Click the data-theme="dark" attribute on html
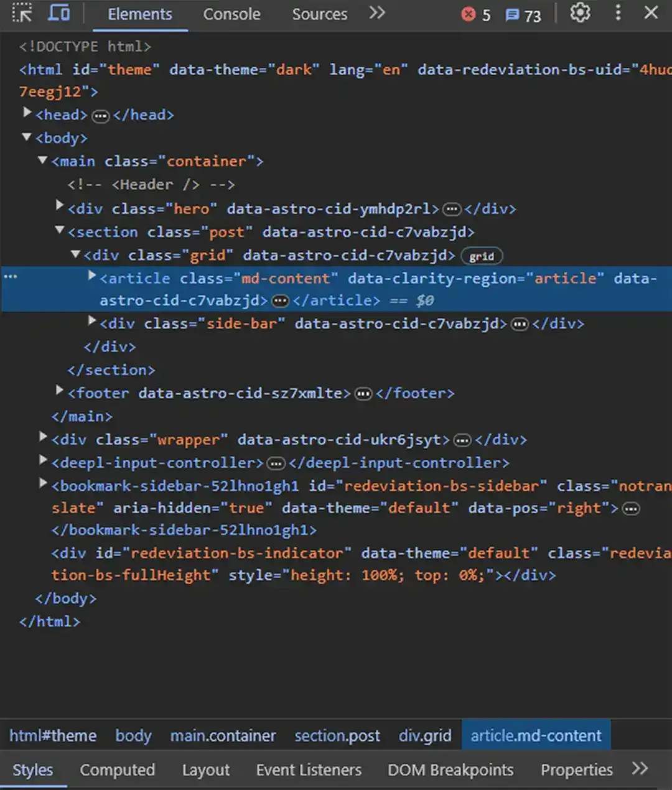This screenshot has height=790, width=672. point(245,70)
